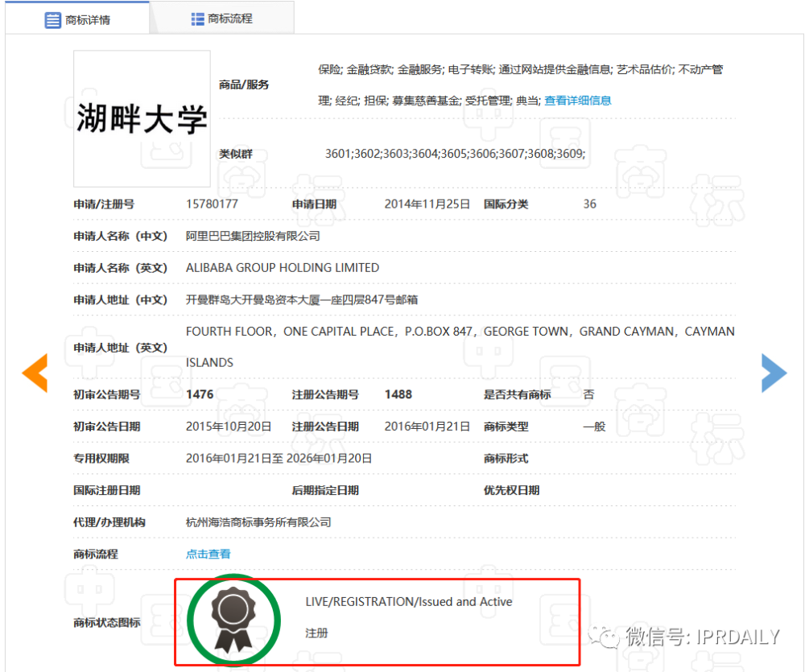Select registration announcement date 2016年01月21日
Image resolution: width=805 pixels, height=672 pixels.
(427, 427)
